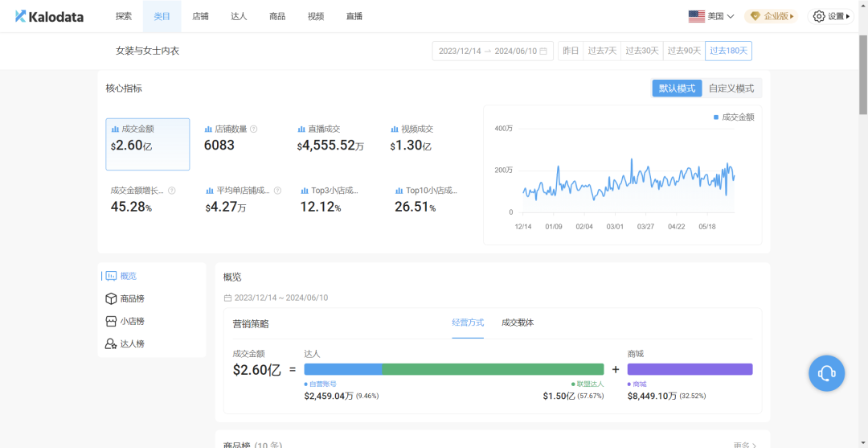Click help icon next to 店铺数量
The height and width of the screenshot is (448, 868).
coord(254,129)
